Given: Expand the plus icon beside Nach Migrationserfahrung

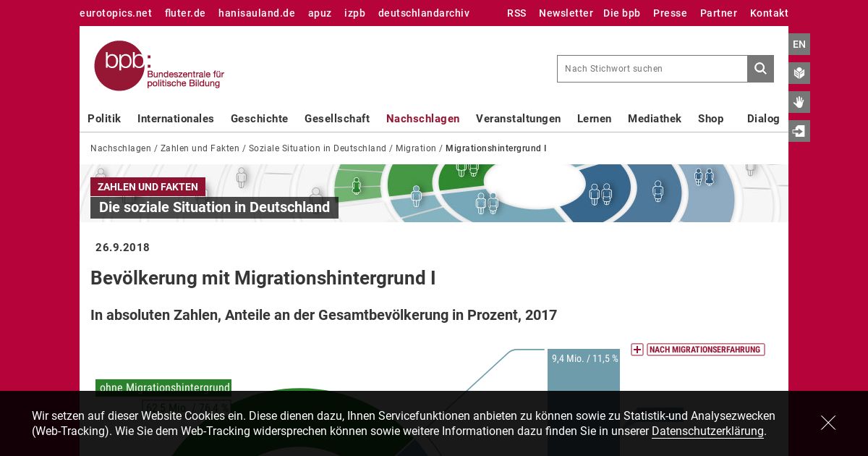Looking at the screenshot, I should click(x=637, y=350).
